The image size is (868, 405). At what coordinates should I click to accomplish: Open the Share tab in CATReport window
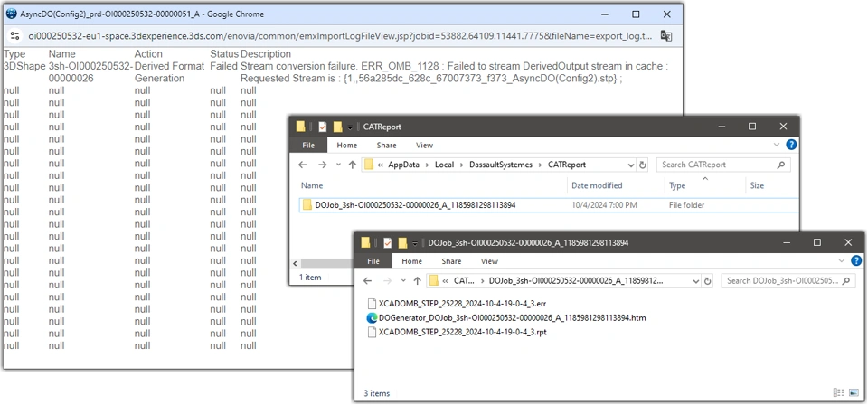point(386,145)
